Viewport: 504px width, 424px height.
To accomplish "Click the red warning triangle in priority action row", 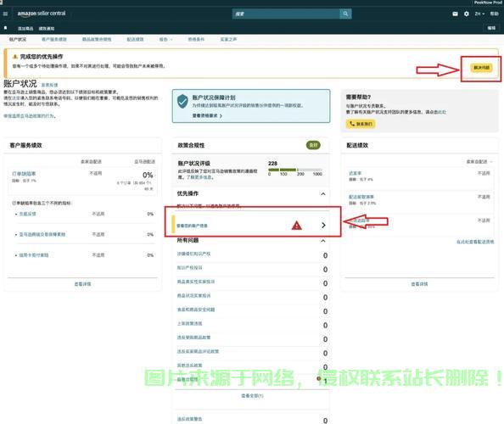I will [x=296, y=226].
